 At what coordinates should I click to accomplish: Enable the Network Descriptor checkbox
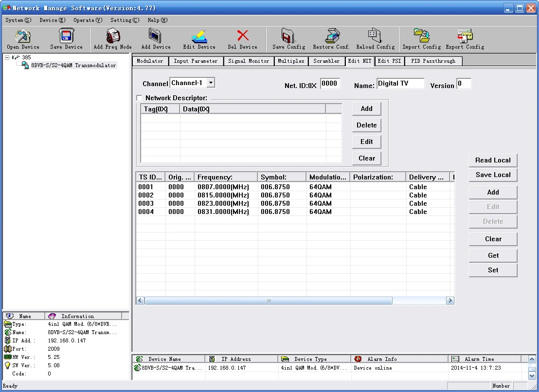click(140, 98)
